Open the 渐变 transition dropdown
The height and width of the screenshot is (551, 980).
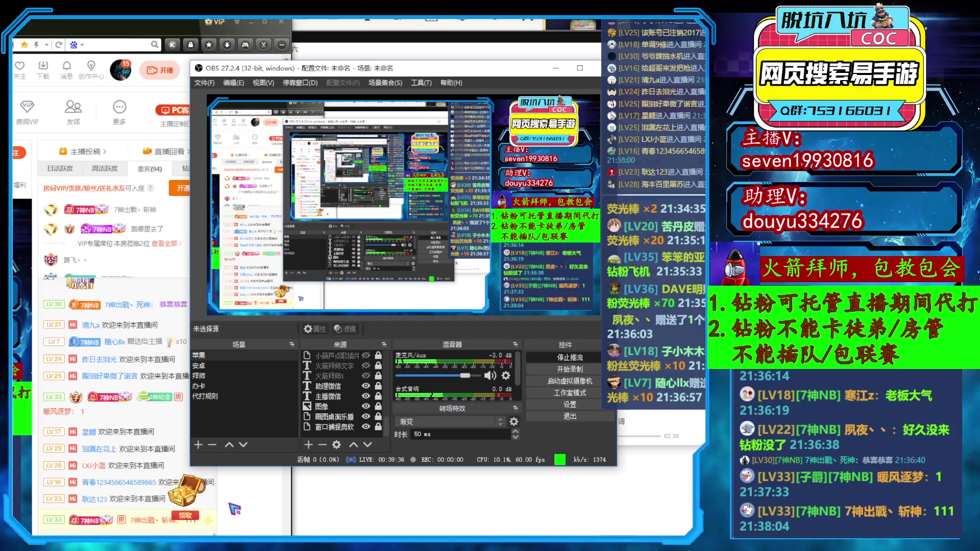pos(450,421)
